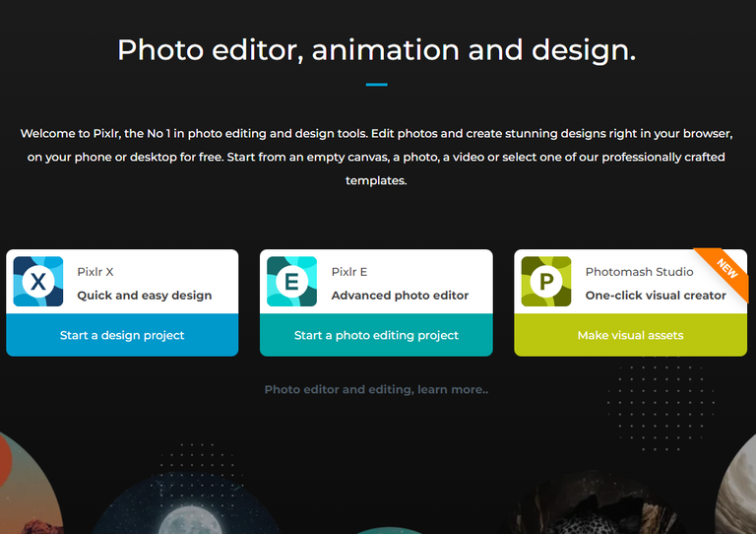This screenshot has height=534, width=756.
Task: Click 'Quick and easy design' text
Action: tap(144, 296)
